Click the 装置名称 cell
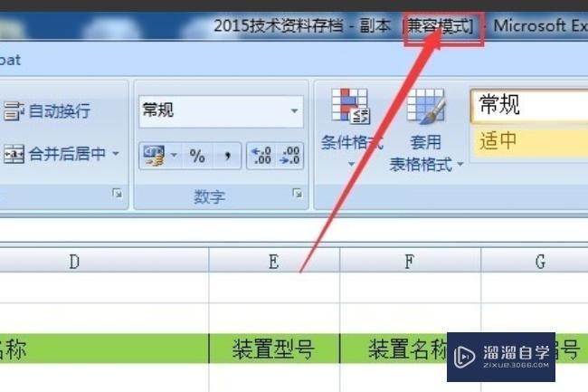 click(x=411, y=349)
